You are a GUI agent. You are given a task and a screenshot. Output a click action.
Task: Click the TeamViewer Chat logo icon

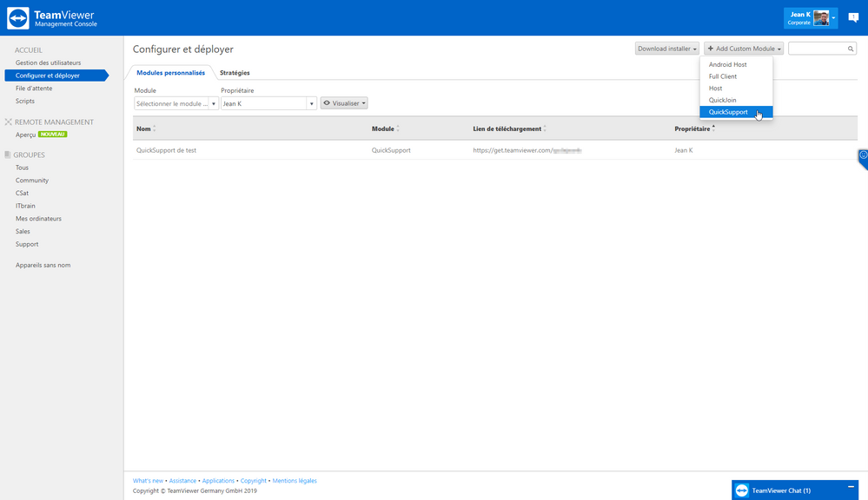[x=742, y=490]
